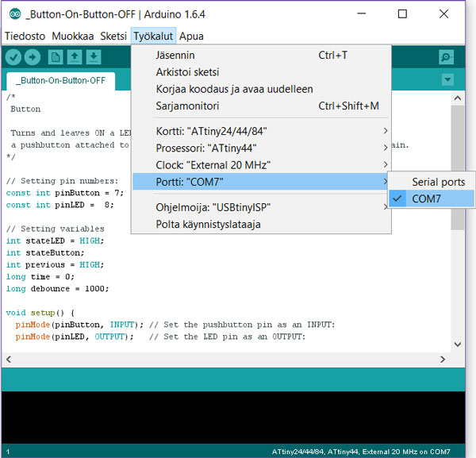Click the line number 1 in status bar
The width and height of the screenshot is (476, 458).
(x=8, y=452)
